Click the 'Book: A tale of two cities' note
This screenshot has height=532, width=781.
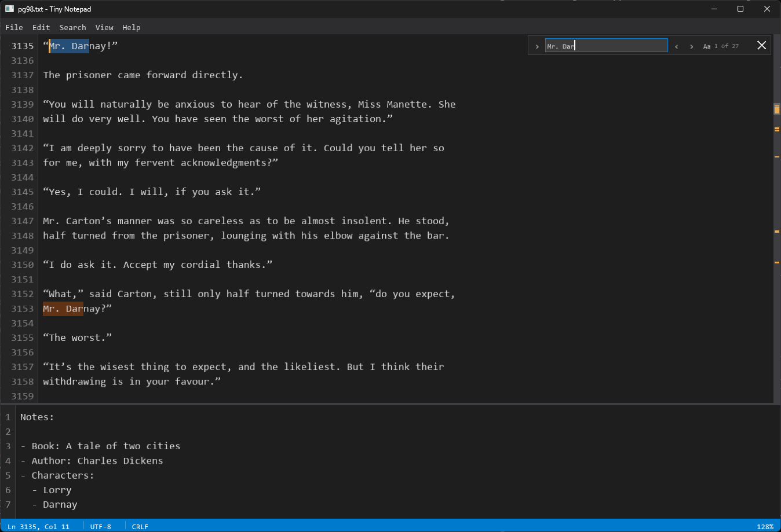[100, 446]
